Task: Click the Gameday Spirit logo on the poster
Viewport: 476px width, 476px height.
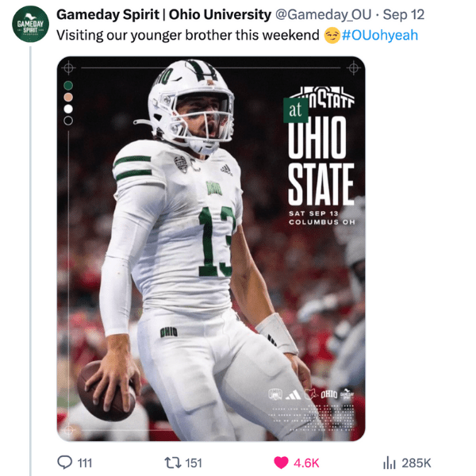Action: tap(347, 393)
